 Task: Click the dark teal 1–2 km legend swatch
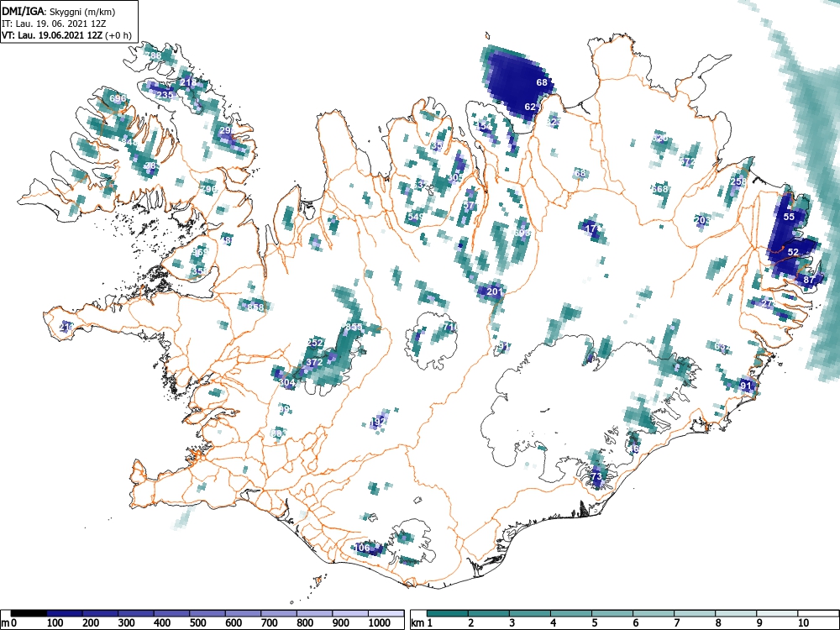tap(448, 613)
